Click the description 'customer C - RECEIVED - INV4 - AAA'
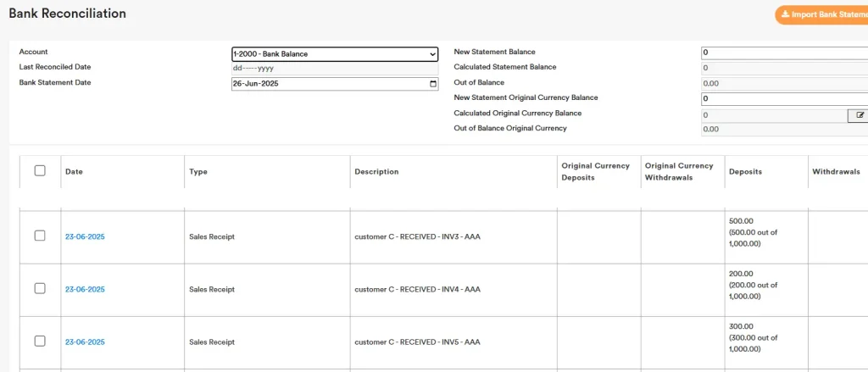868x372 pixels. coord(417,290)
